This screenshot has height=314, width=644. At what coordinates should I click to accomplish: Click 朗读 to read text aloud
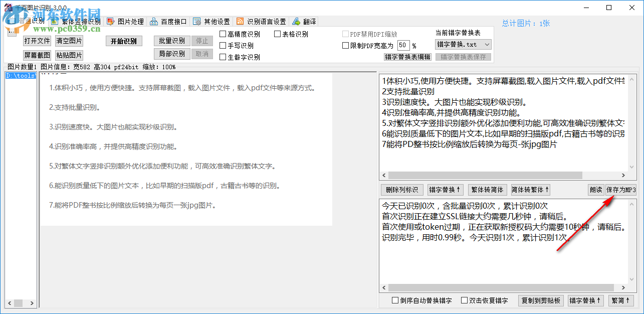[595, 190]
